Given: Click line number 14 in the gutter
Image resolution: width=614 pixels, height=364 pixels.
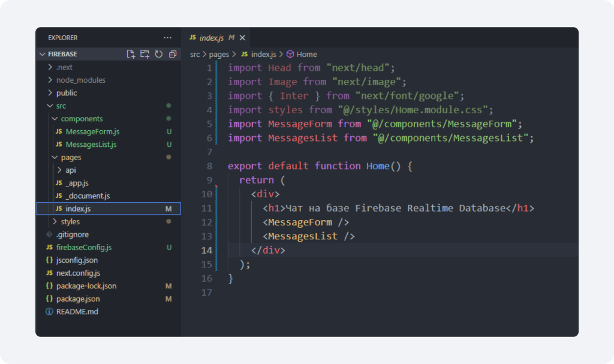Looking at the screenshot, I should (x=206, y=251).
